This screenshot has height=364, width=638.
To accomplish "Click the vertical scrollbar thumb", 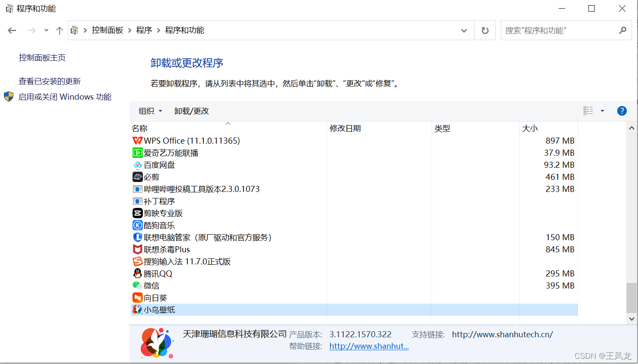I will tap(632, 298).
